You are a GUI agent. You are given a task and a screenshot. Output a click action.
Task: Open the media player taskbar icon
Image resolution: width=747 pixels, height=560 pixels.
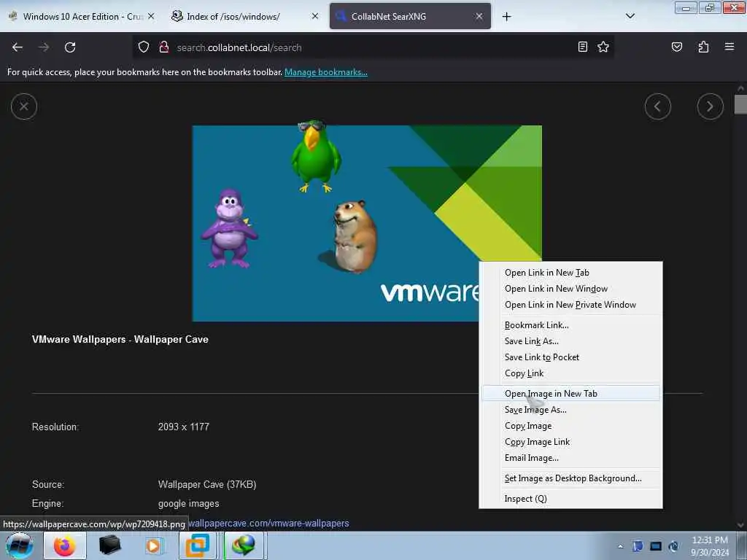tap(155, 545)
